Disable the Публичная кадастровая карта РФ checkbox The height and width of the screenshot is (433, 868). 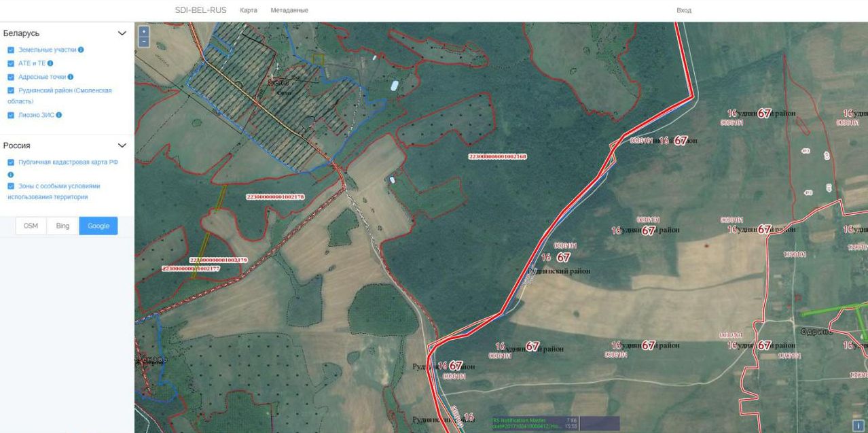[x=11, y=162]
